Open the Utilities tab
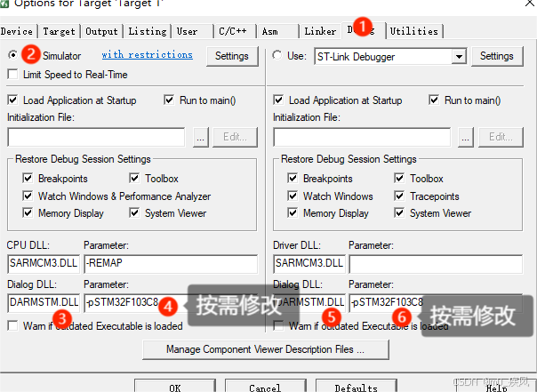The height and width of the screenshot is (392, 537). pos(414,31)
